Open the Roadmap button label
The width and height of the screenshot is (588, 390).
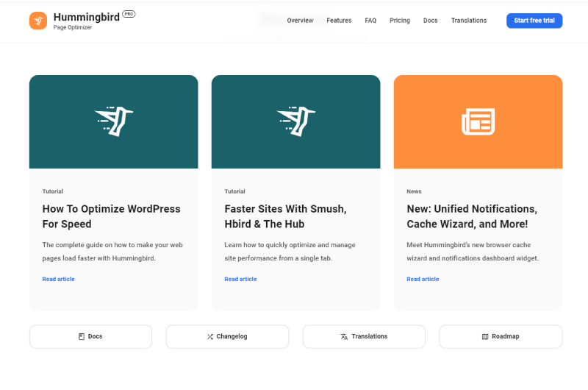506,336
